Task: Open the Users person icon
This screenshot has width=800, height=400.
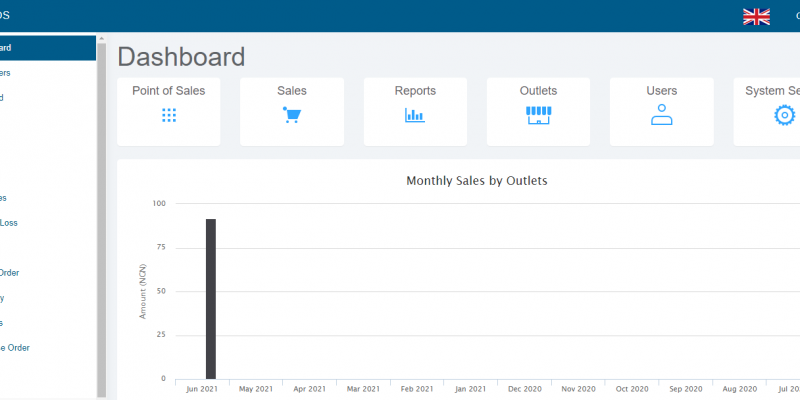Action: [x=661, y=115]
